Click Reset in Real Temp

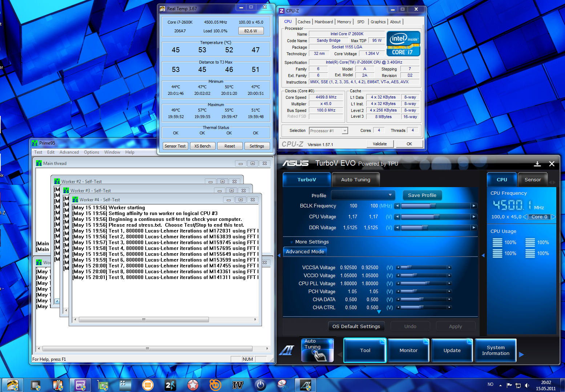pos(230,146)
